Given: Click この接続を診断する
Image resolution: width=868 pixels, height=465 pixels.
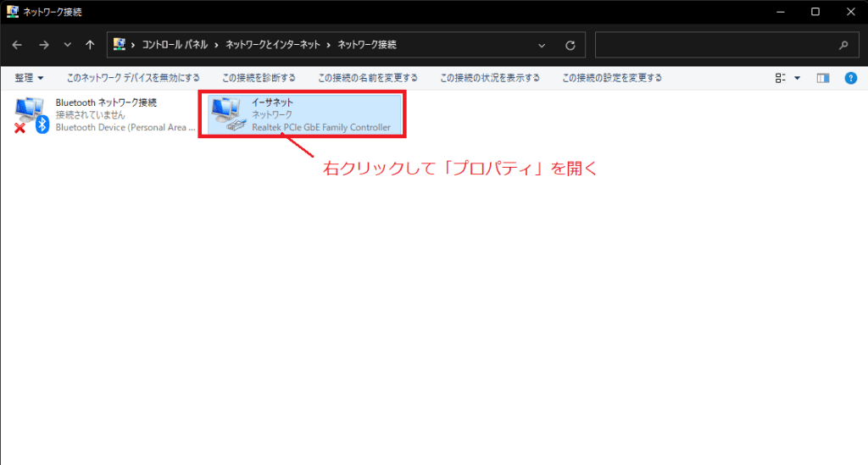Looking at the screenshot, I should pos(259,78).
